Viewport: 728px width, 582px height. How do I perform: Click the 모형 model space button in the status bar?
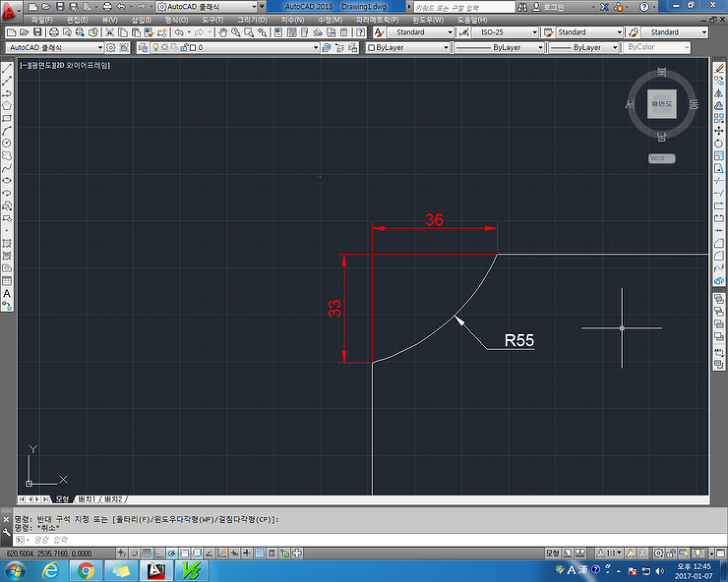point(552,553)
